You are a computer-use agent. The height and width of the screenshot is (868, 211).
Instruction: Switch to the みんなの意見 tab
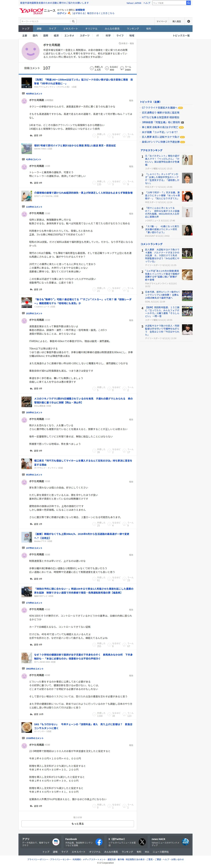112,29
